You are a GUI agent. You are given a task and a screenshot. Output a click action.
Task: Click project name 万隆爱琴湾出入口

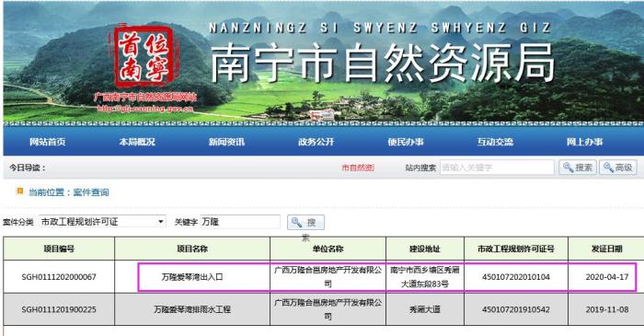point(192,277)
